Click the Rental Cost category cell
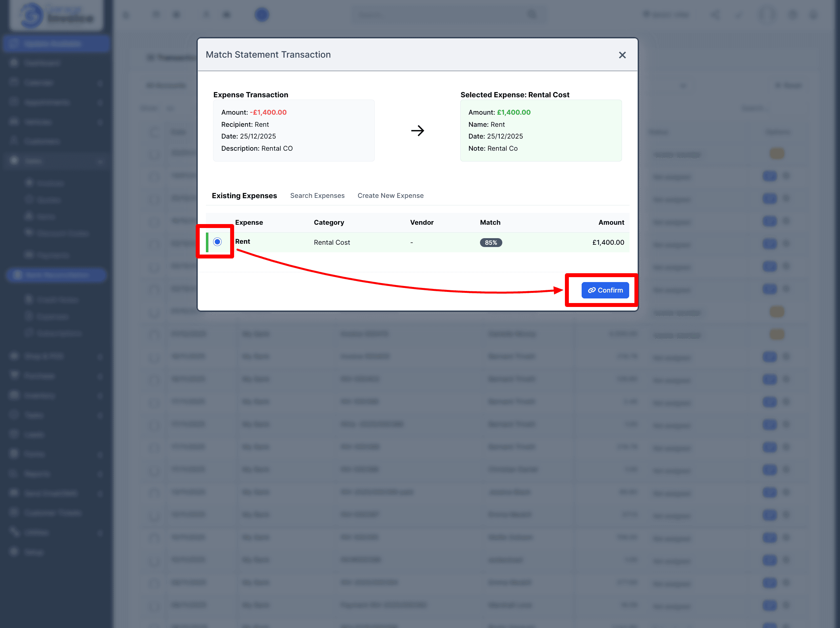The image size is (840, 628). tap(331, 242)
